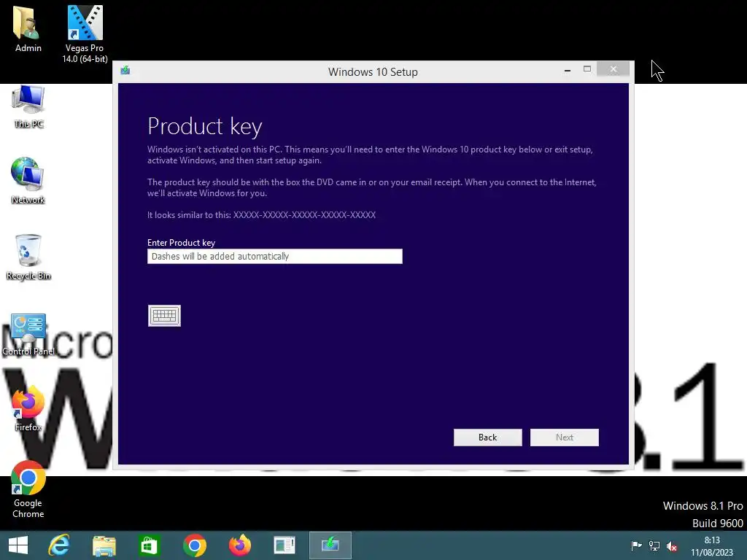Screen dimensions: 747x560
Task: Select the This PC desktop icon
Action: click(28, 106)
